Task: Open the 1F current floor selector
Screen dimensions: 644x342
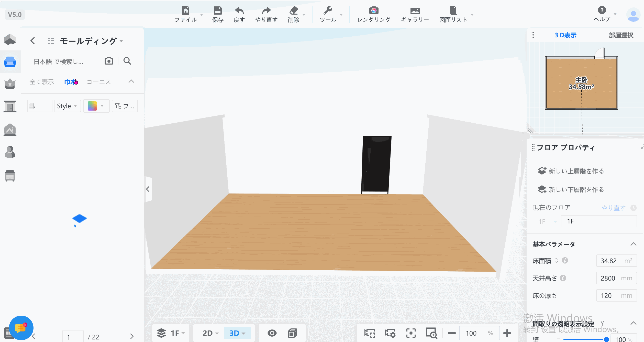Action: (x=547, y=221)
